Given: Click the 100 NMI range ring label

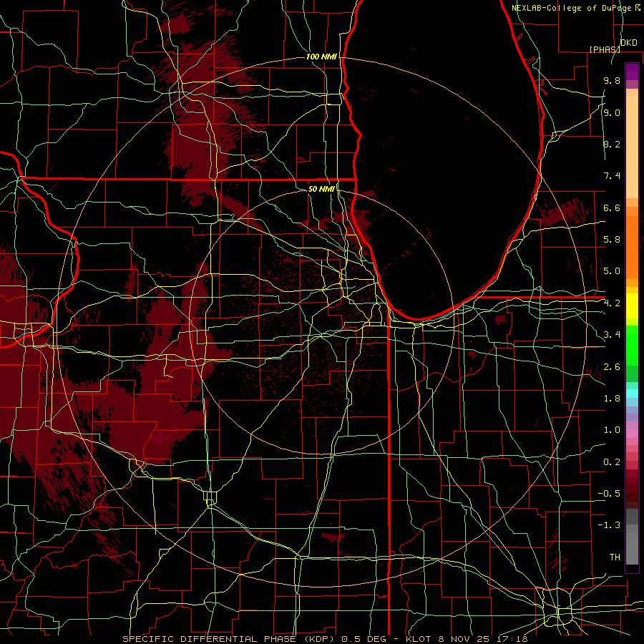Looking at the screenshot, I should coord(321,57).
